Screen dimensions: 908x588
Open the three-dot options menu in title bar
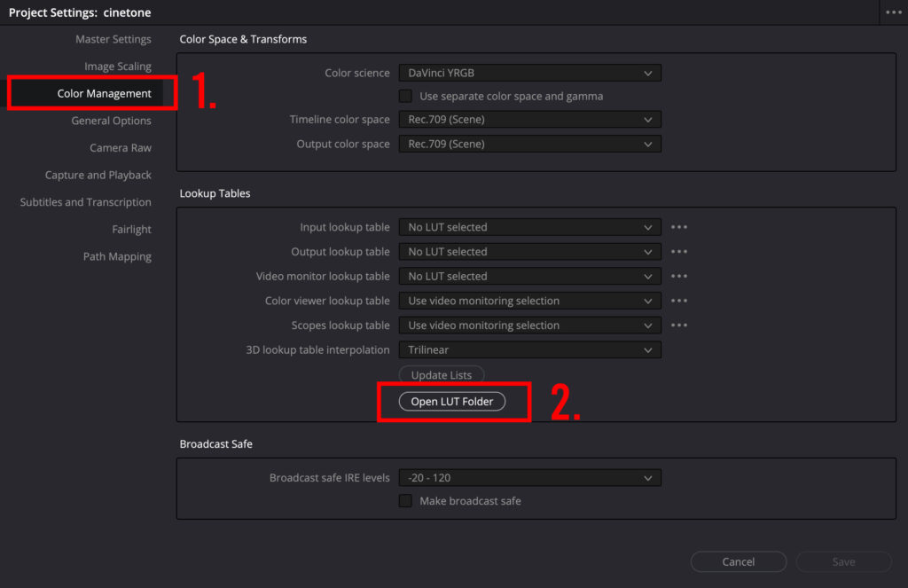893,12
